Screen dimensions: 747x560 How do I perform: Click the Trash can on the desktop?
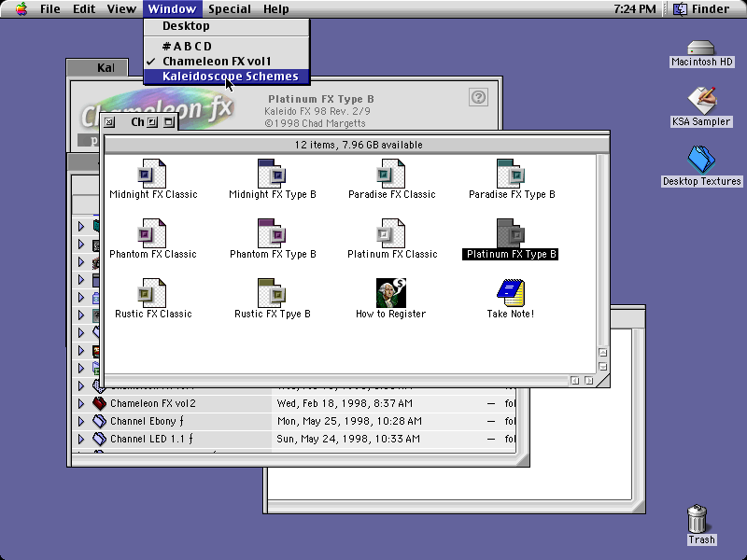pos(697,519)
